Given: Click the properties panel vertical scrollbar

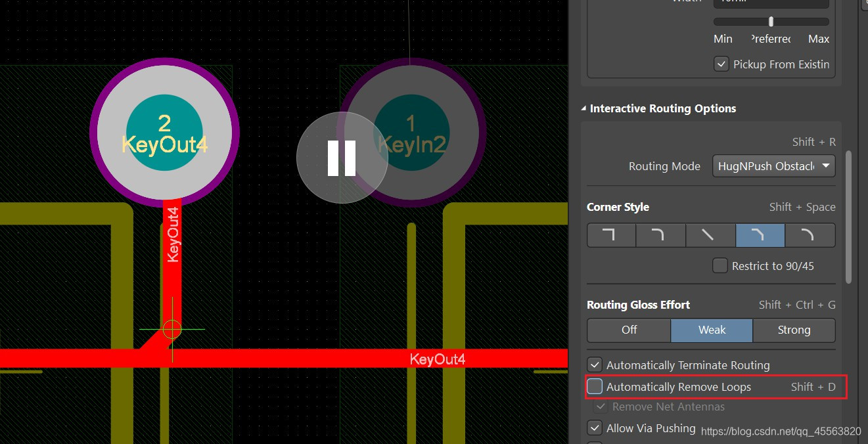Looking at the screenshot, I should (x=848, y=217).
